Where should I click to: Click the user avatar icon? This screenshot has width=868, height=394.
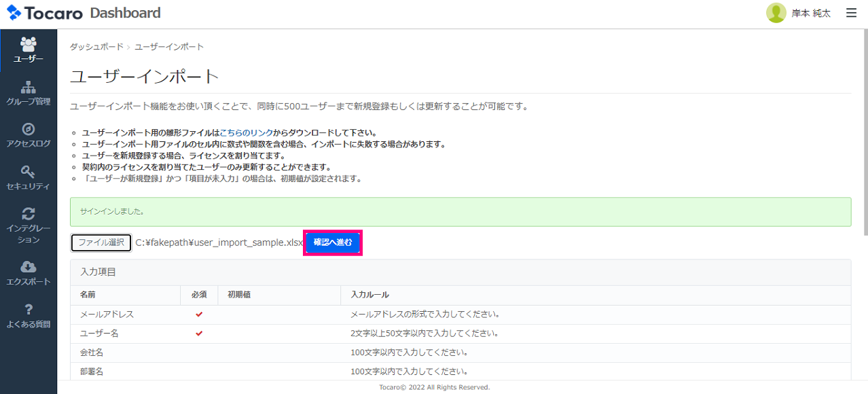tap(776, 13)
